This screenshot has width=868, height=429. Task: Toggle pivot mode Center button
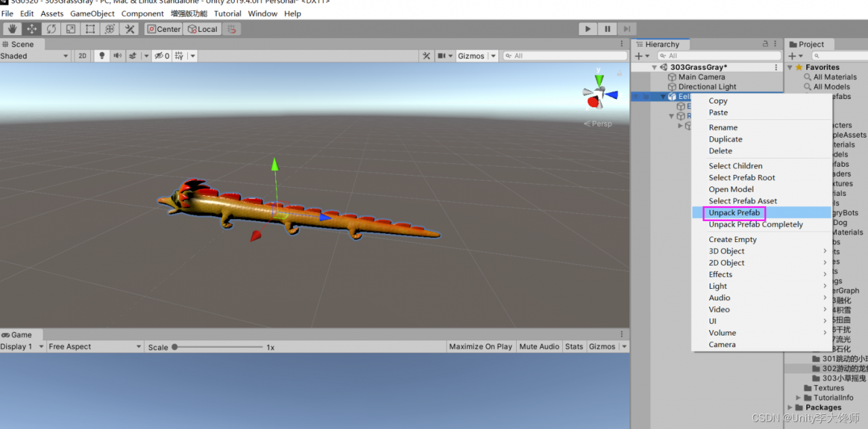point(163,29)
